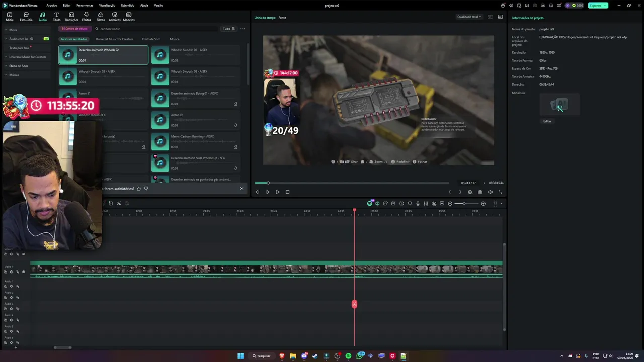Screen dimensions: 644x362
Task: Click the Centro de ativos button
Action: point(74,29)
